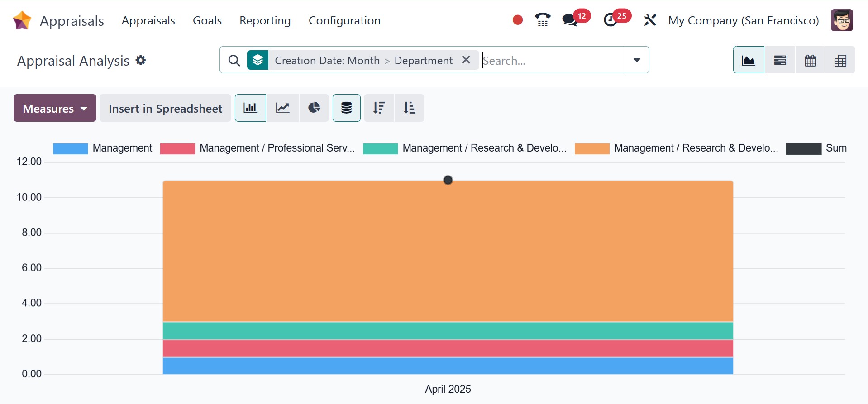Switch to pie chart mode

314,108
